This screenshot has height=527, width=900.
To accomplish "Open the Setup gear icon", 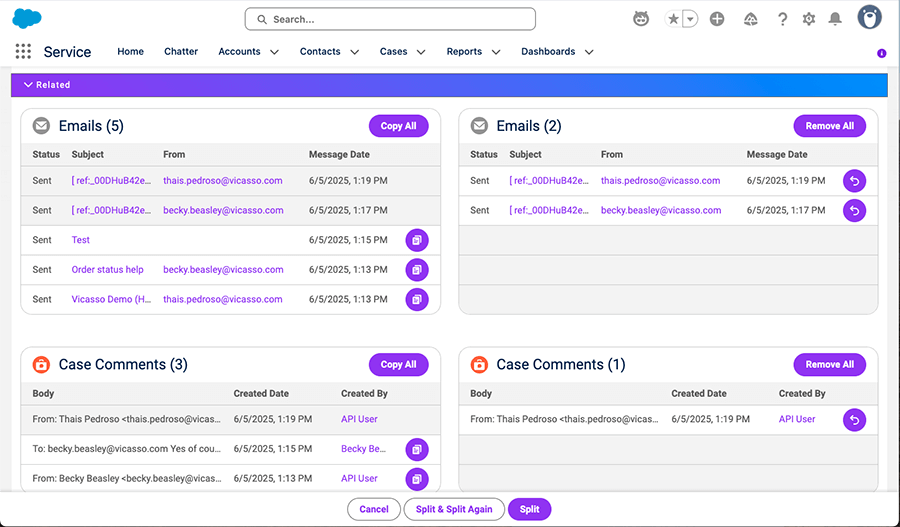I will [x=809, y=19].
